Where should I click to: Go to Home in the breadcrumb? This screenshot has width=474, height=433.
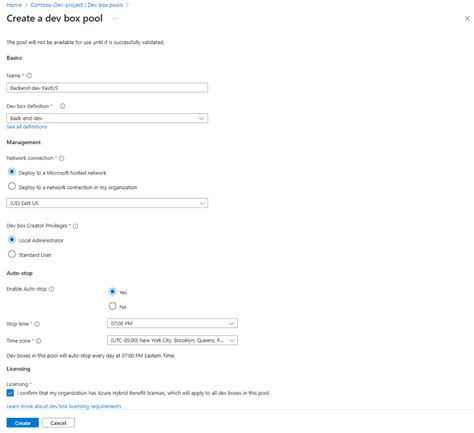click(x=14, y=5)
